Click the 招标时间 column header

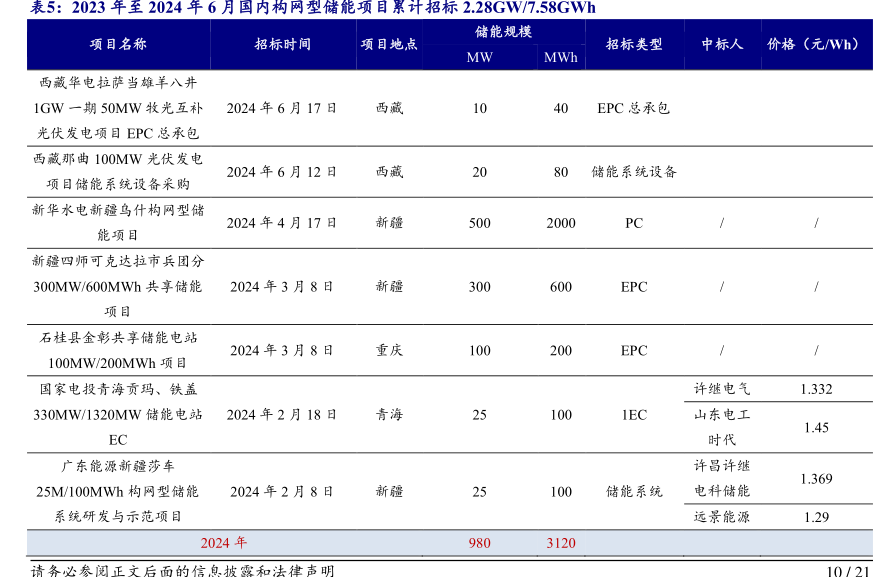click(282, 44)
